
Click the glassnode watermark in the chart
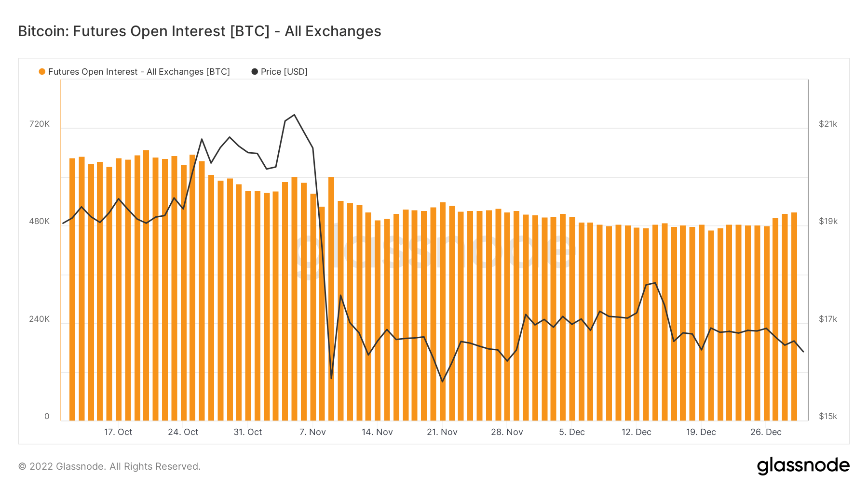click(x=434, y=251)
